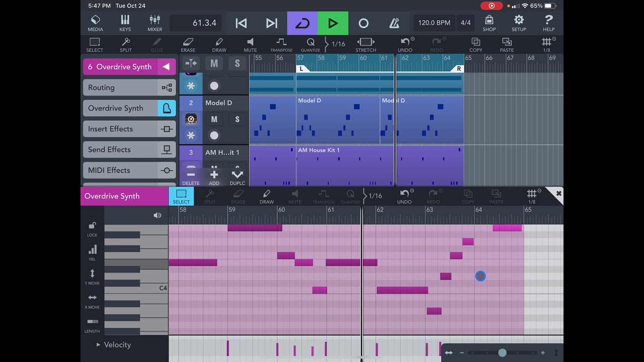Edit the 120.0 BPM tempo field

(434, 23)
